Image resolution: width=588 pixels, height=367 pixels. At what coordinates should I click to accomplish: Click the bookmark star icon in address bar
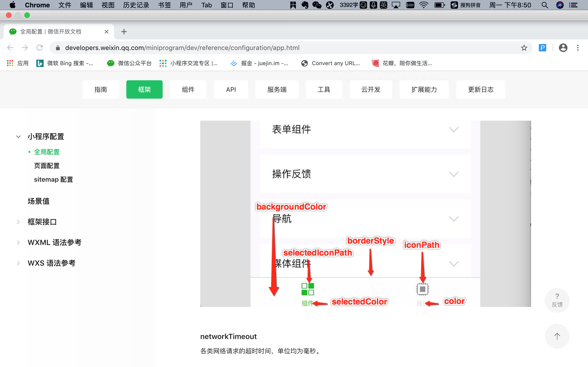click(524, 48)
